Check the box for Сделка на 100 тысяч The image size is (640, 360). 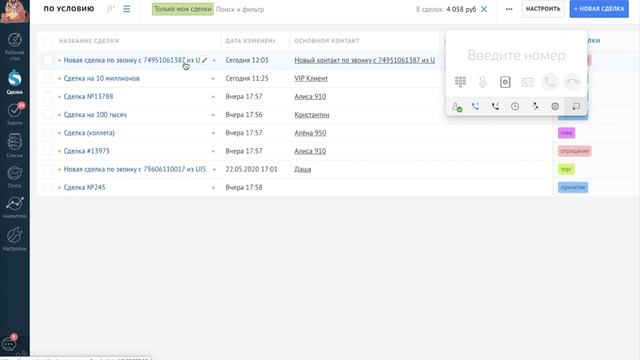tap(48, 115)
